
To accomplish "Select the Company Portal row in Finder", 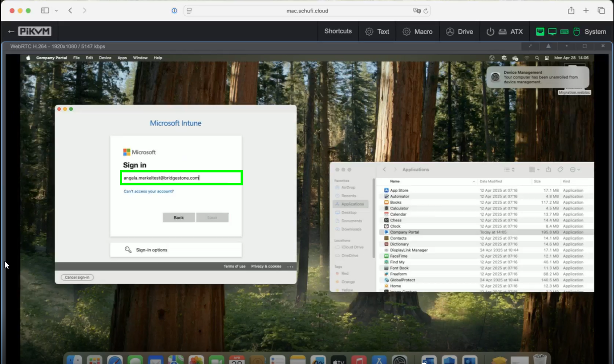I will 486,232.
